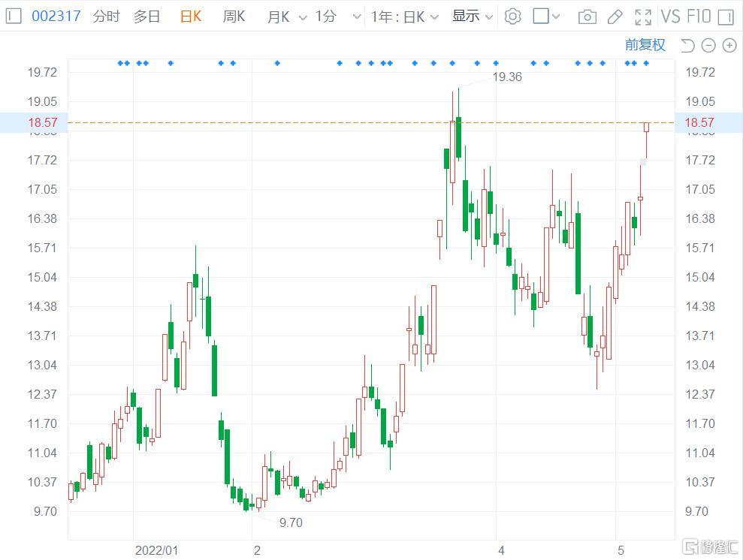743x560 pixels.
Task: Click the 前复权 price adjustment link
Action: [645, 45]
